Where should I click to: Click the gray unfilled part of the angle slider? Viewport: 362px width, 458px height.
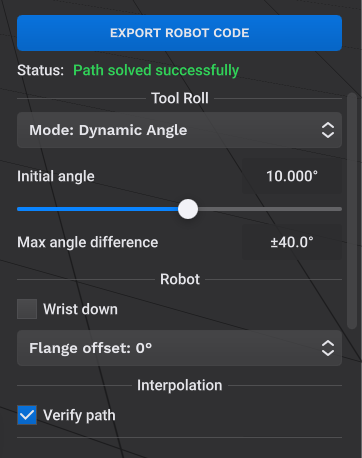(x=270, y=209)
